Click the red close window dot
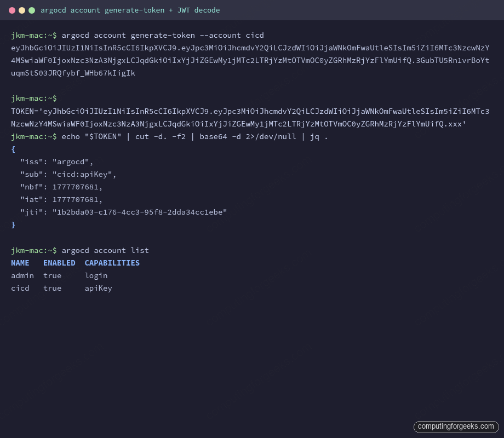This screenshot has height=438, width=504. 12,10
